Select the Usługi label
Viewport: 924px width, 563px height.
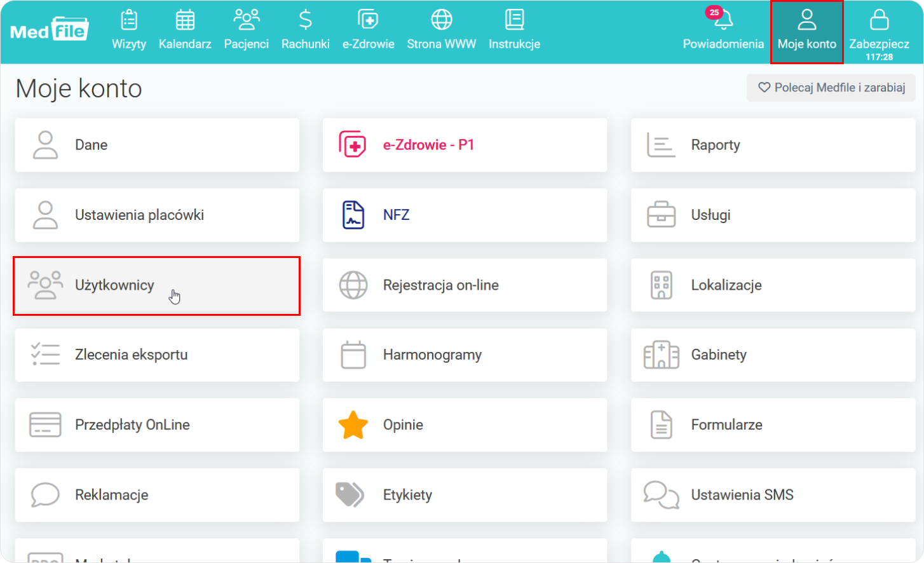[x=711, y=215]
